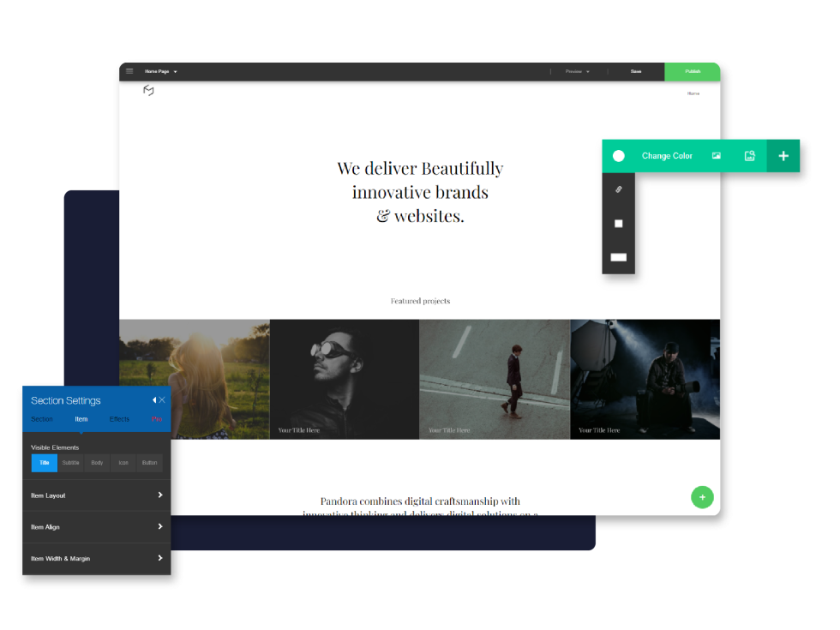Click the green round add section button
The width and height of the screenshot is (840, 630).
coord(702,497)
